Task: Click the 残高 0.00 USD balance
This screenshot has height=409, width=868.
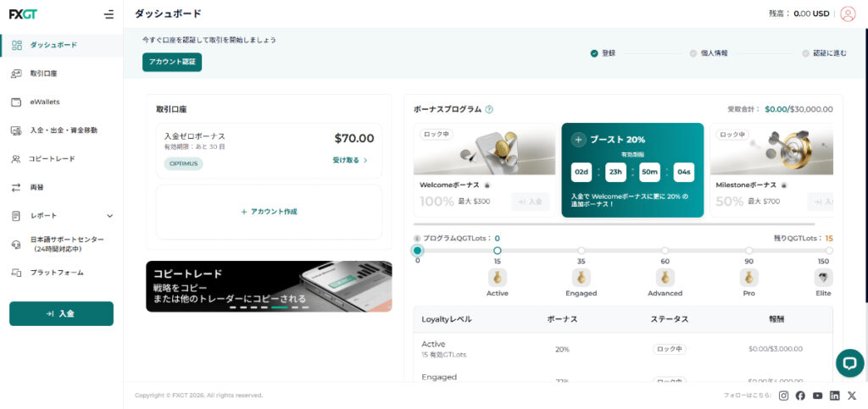Action: (x=798, y=14)
